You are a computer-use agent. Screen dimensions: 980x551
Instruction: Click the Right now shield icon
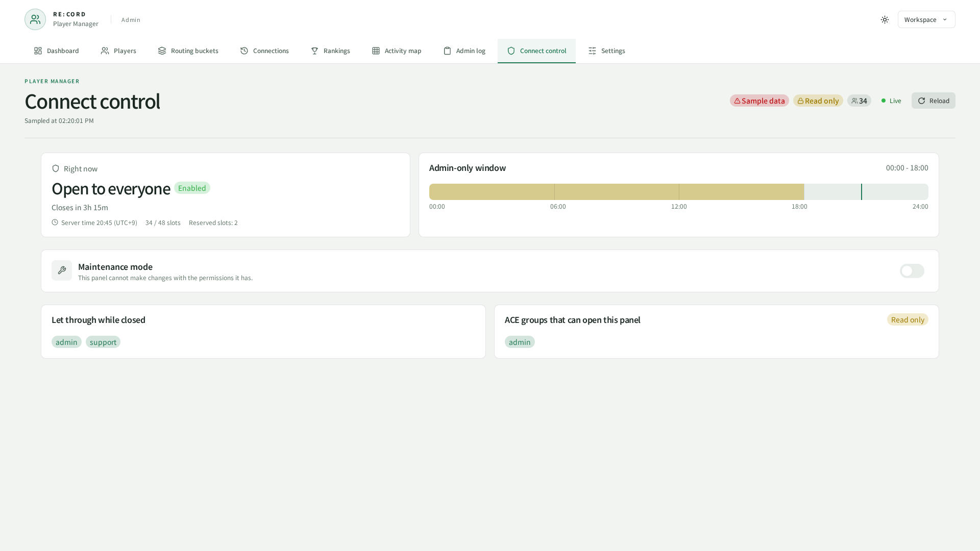[56, 168]
